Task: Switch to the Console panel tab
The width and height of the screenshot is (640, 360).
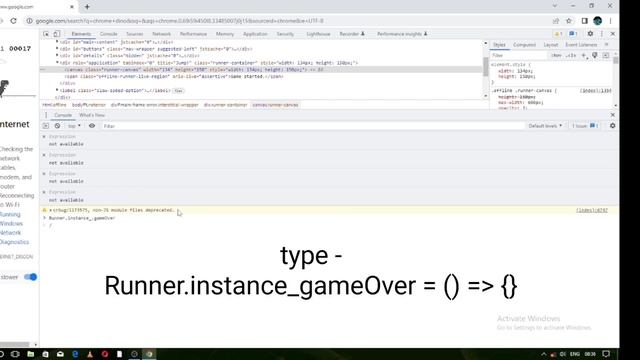Action: (109, 34)
